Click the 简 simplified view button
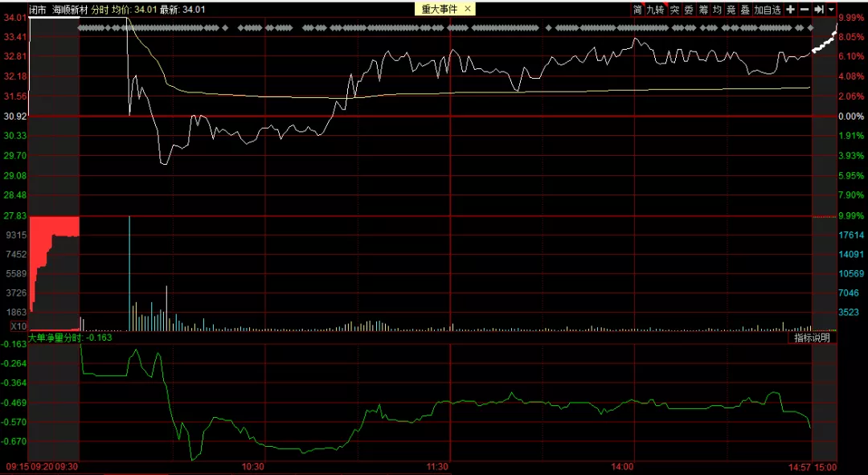 637,10
